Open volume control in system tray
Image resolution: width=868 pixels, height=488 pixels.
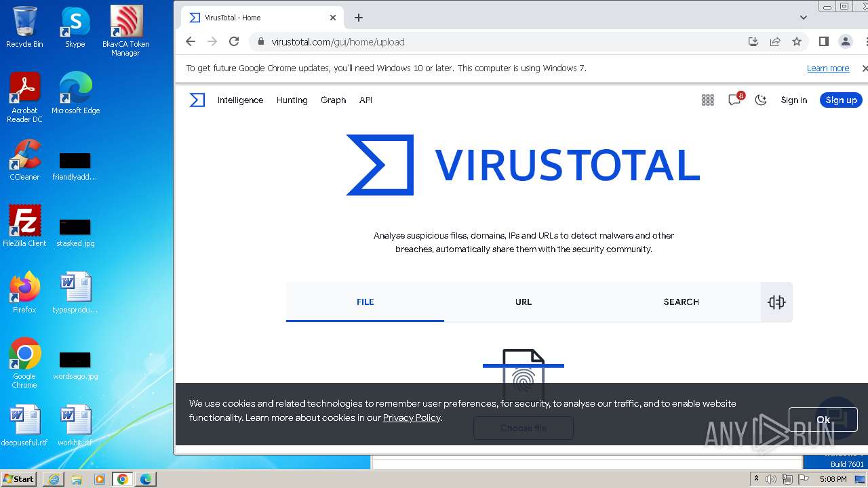[771, 479]
